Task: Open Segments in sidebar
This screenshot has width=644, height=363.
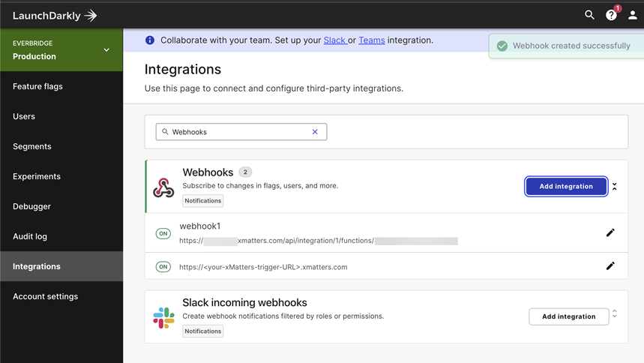Action: pos(32,146)
